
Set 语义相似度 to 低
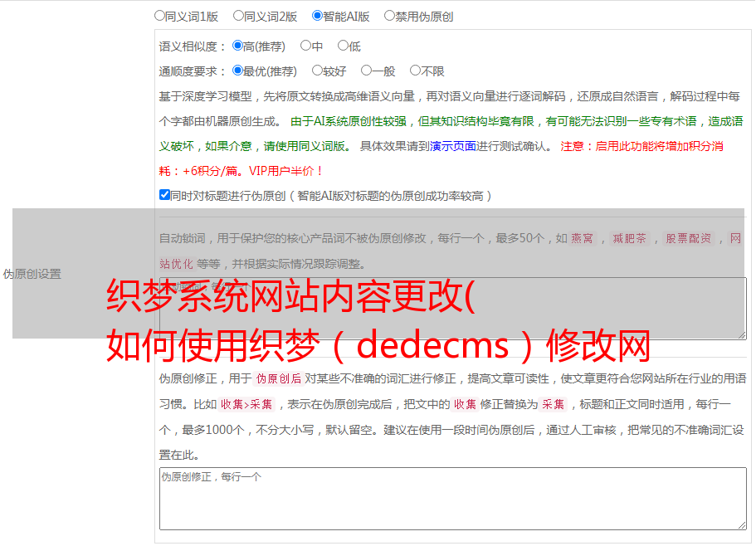tap(343, 46)
